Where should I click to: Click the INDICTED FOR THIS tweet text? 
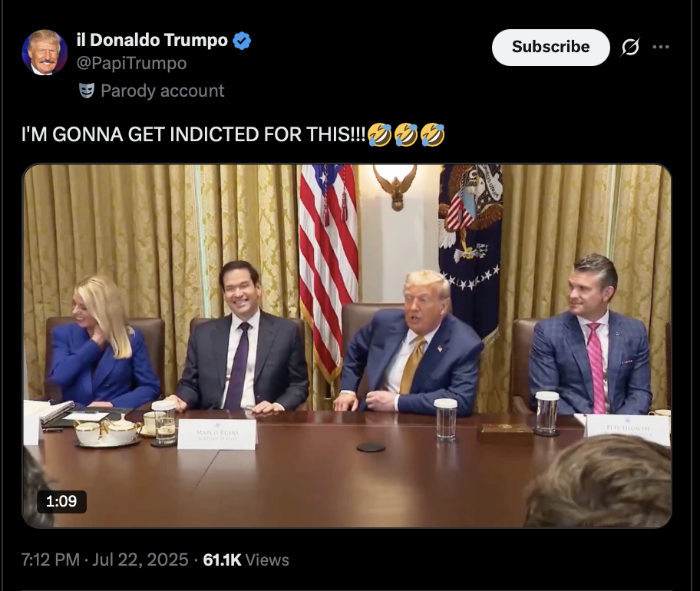pos(193,134)
